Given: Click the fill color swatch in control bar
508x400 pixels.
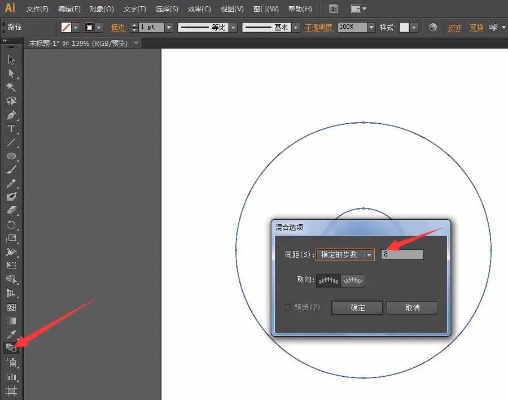Looking at the screenshot, I should click(66, 27).
